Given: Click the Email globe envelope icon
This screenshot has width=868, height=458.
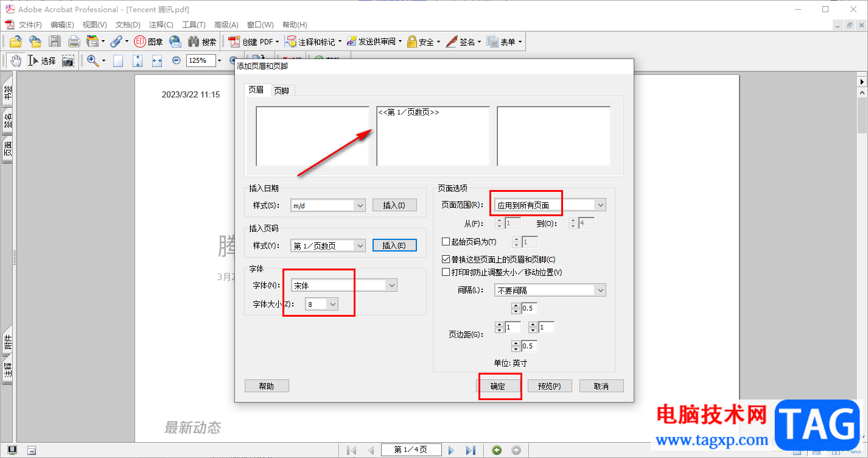Looking at the screenshot, I should coord(175,41).
